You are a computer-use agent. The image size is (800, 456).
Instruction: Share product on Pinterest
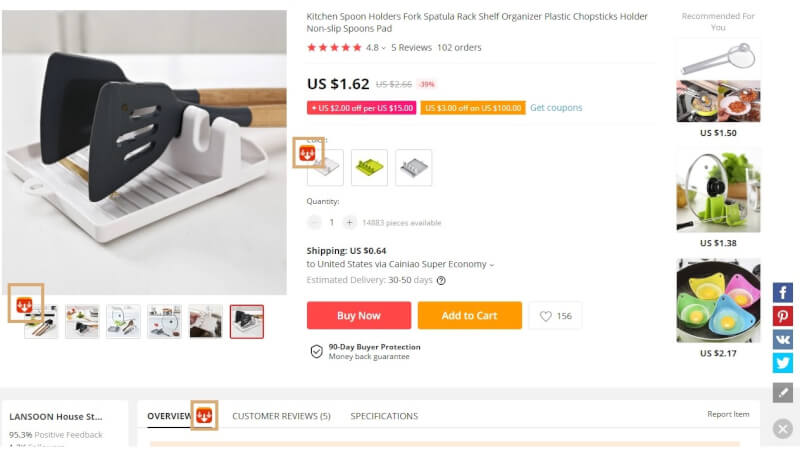coord(783,316)
